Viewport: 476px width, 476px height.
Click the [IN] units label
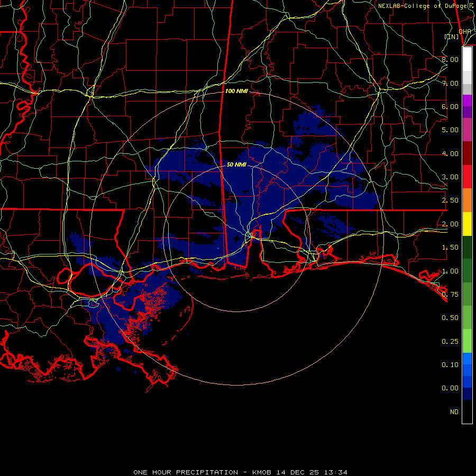pyautogui.click(x=451, y=36)
